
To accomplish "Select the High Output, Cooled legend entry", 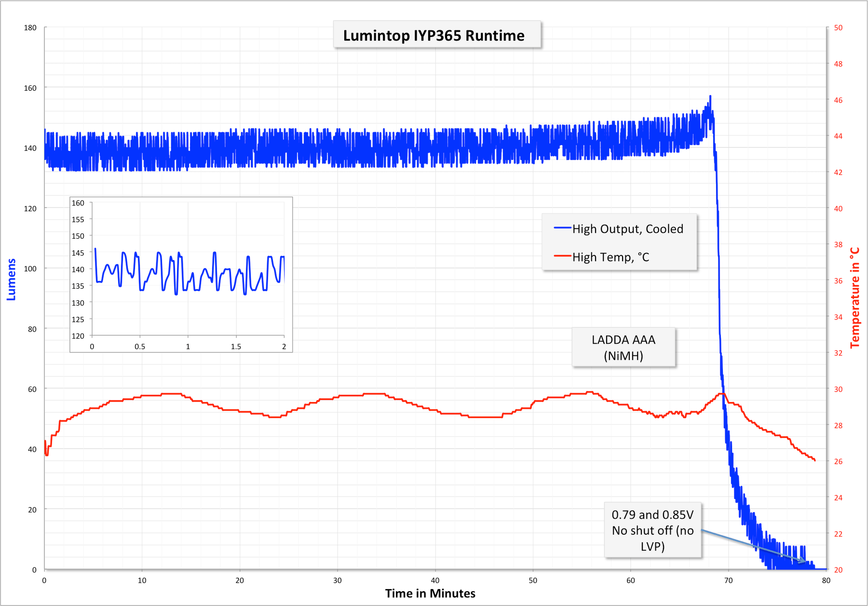I will pyautogui.click(x=627, y=229).
